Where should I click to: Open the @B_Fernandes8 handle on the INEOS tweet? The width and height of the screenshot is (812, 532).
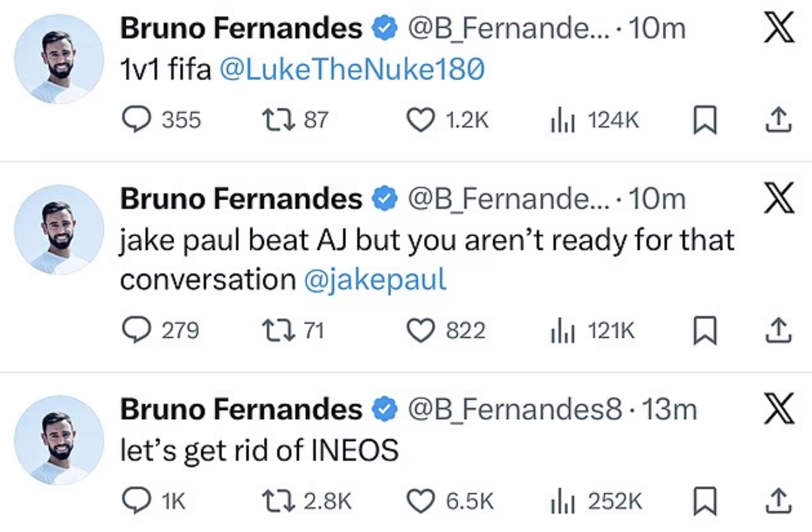(x=514, y=409)
